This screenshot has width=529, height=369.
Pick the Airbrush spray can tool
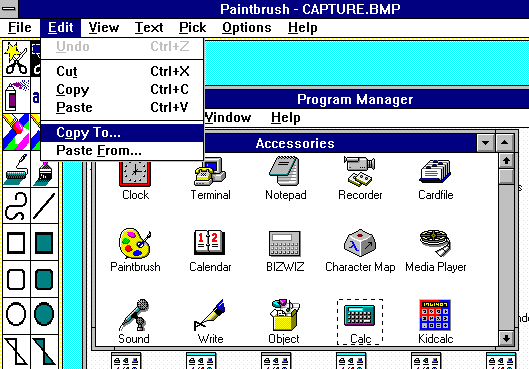(16, 95)
